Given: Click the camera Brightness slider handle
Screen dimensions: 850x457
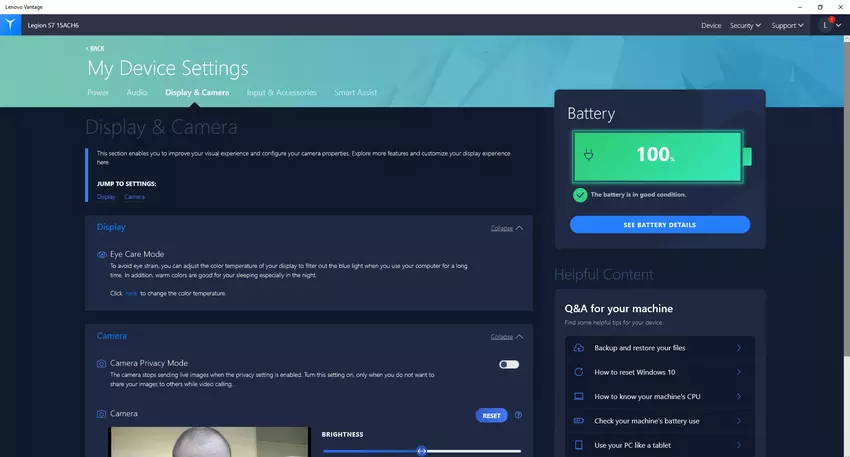Looking at the screenshot, I should pos(421,451).
